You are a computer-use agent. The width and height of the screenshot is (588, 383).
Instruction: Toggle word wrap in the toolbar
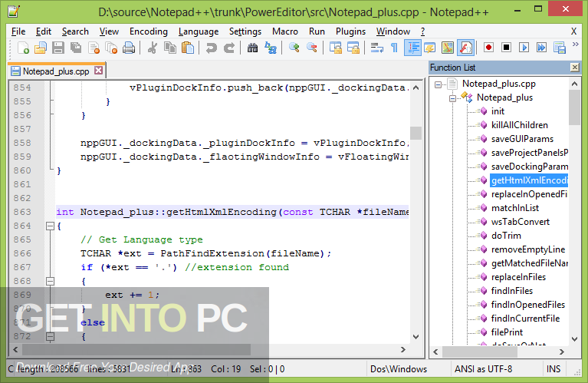tap(376, 48)
